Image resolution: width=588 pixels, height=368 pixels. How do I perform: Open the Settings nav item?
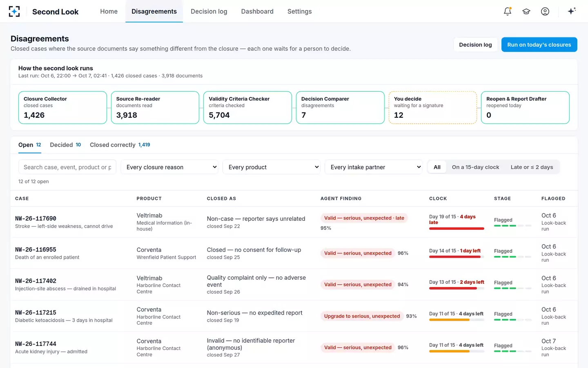[299, 11]
